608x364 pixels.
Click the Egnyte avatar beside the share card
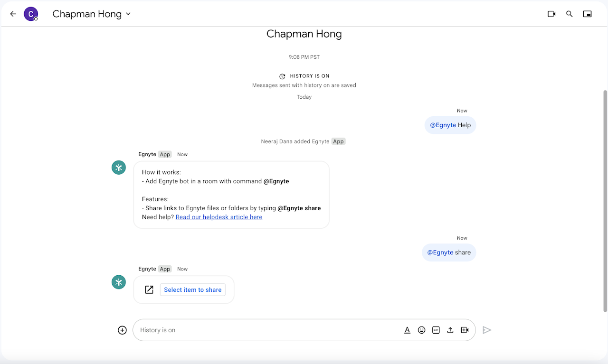click(119, 282)
